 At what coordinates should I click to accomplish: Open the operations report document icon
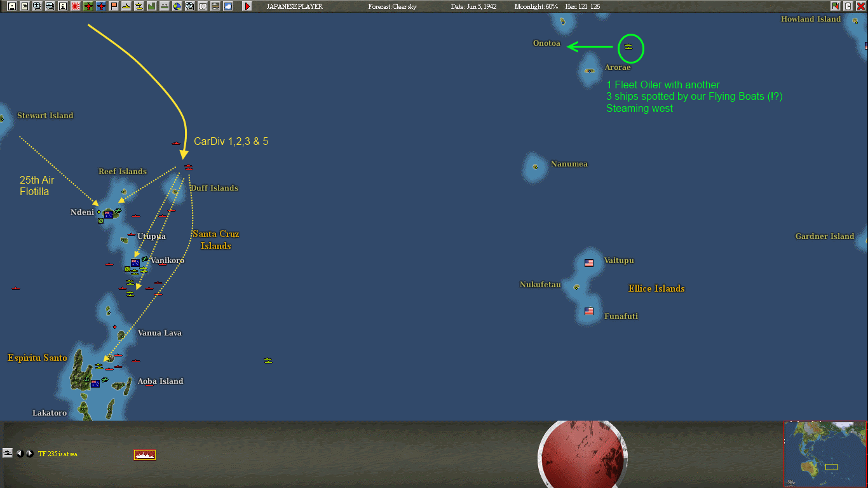click(25, 6)
